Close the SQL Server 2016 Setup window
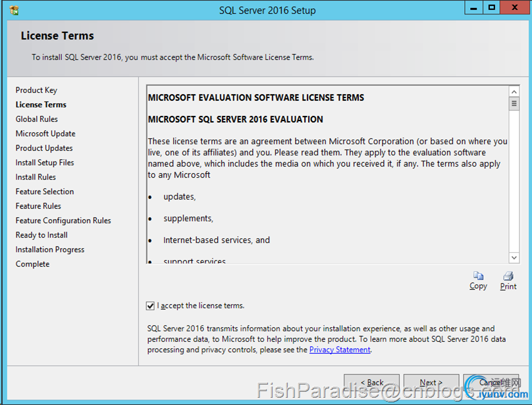Image resolution: width=532 pixels, height=405 pixels. (514, 7)
